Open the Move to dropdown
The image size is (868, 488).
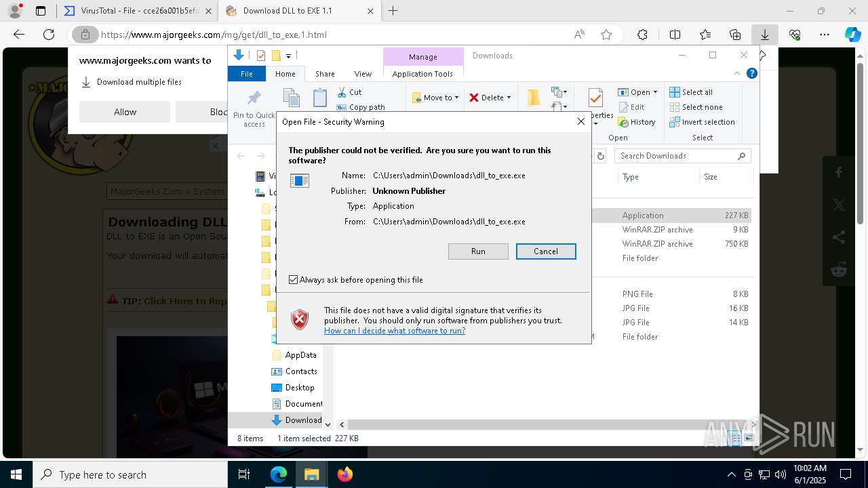(435, 98)
